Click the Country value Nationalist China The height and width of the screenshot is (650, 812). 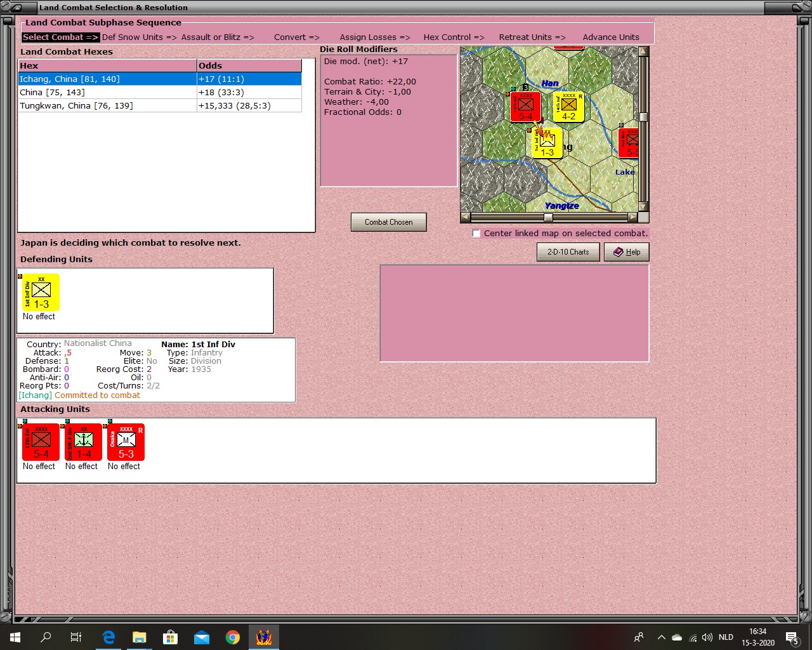point(98,343)
